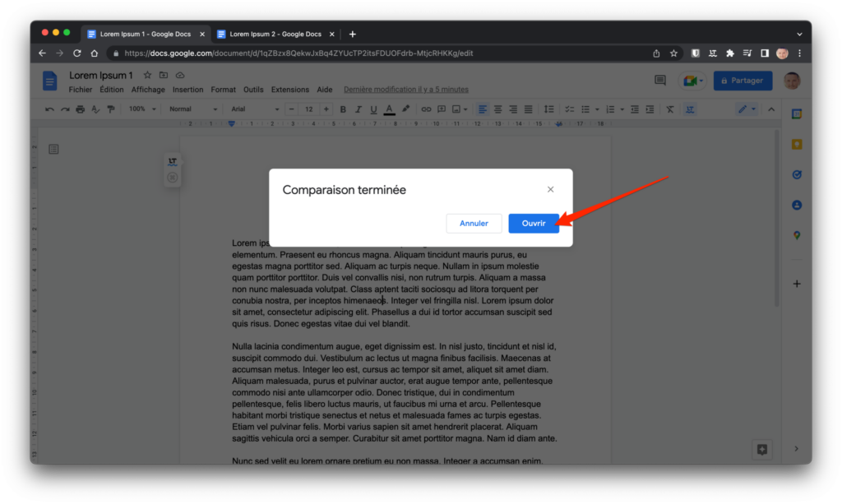Click the Redo icon in the toolbar
Image resolution: width=842 pixels, height=504 pixels.
[65, 109]
